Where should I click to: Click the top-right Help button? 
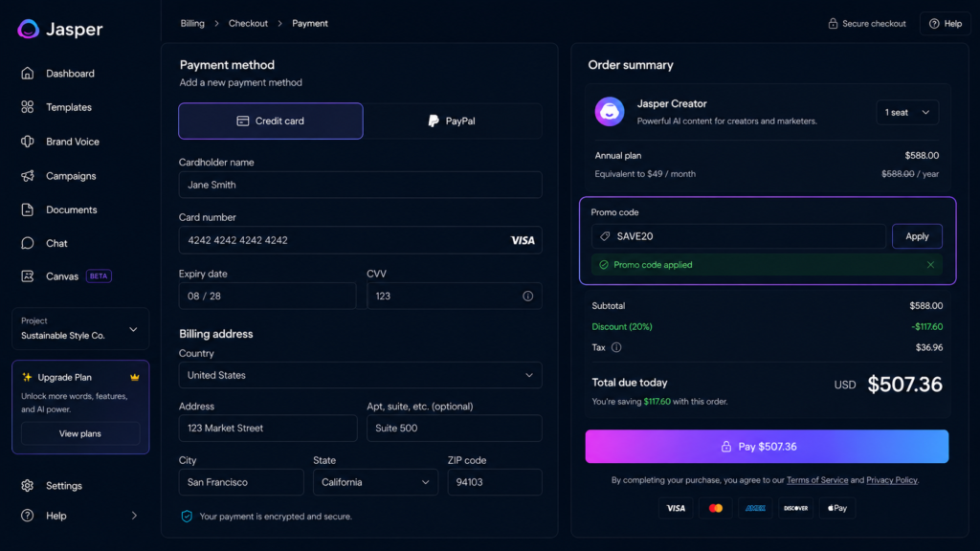[x=945, y=23]
